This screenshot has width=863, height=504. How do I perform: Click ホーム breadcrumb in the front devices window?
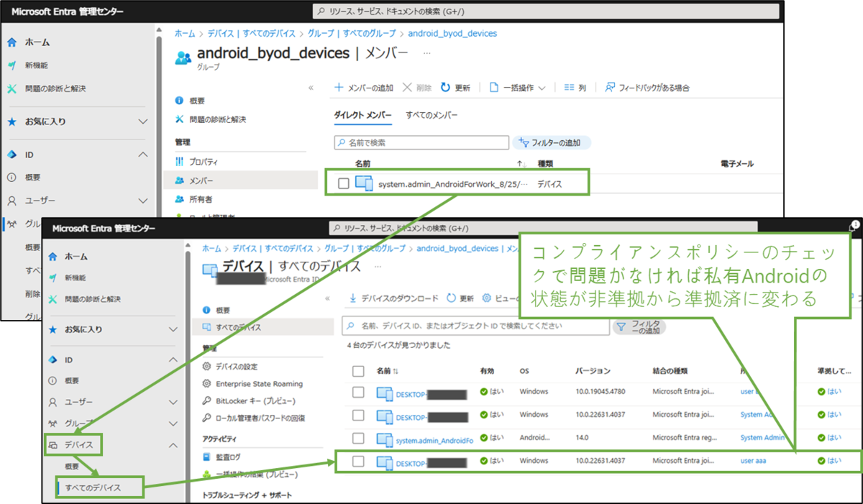(211, 249)
